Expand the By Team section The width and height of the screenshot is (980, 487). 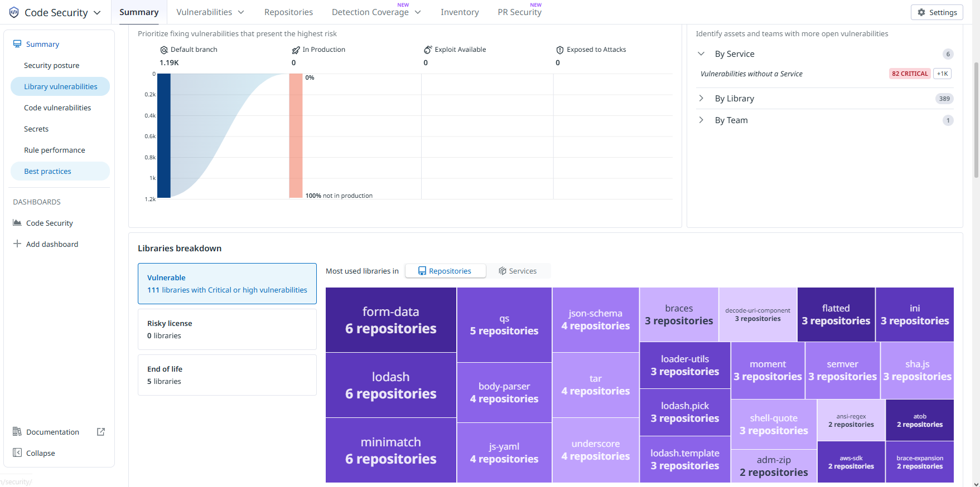click(701, 120)
